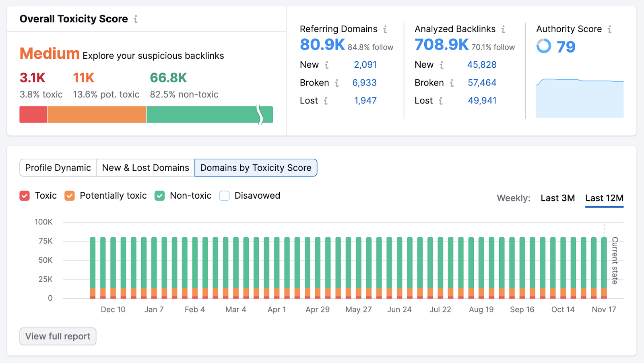Uncheck the Potentially toxic checkbox
644x363 pixels.
pos(70,196)
